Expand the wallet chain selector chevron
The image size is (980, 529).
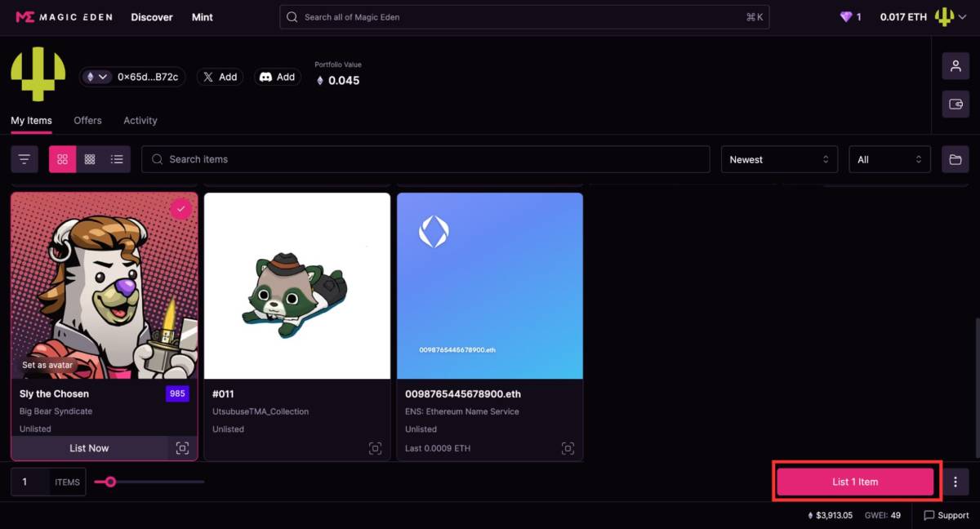(103, 77)
